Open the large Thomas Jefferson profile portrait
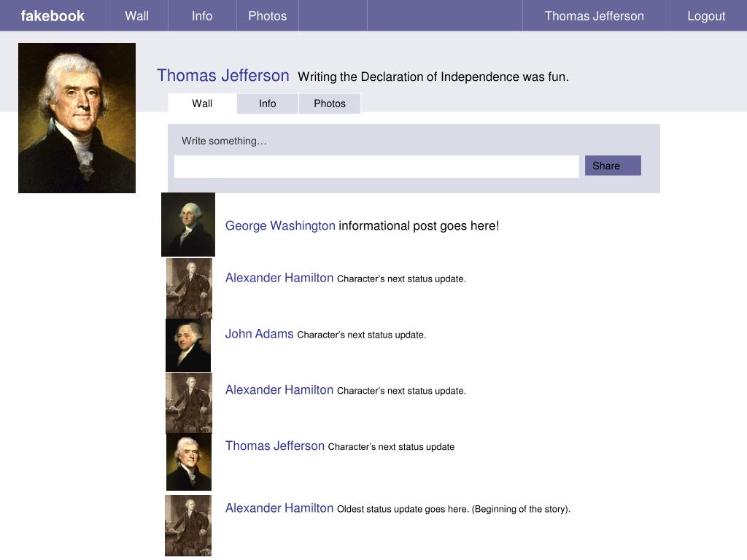 point(77,118)
